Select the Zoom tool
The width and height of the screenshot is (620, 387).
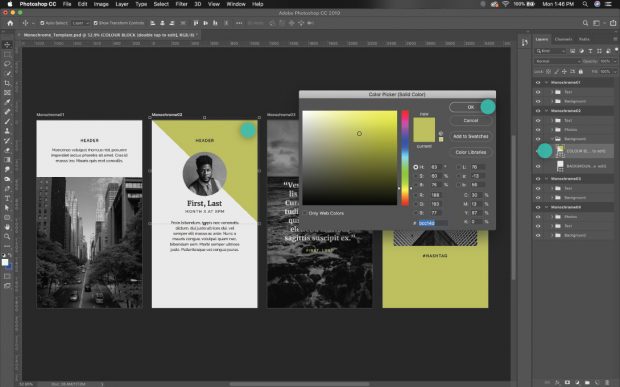[x=7, y=236]
